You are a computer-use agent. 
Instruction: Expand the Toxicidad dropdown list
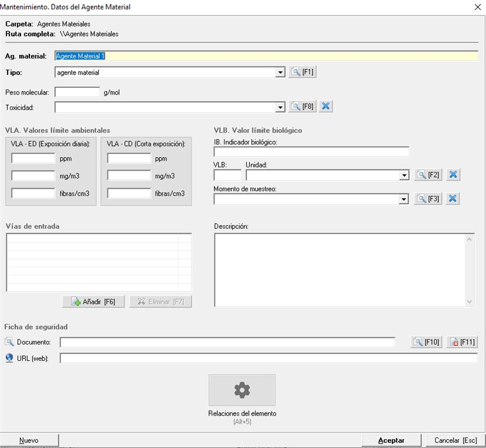point(280,108)
